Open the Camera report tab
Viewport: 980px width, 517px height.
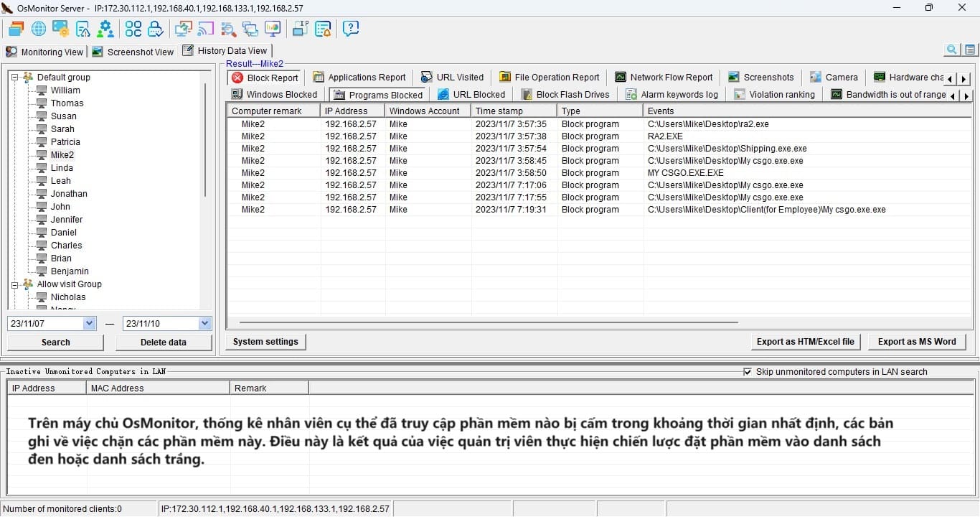click(x=834, y=78)
